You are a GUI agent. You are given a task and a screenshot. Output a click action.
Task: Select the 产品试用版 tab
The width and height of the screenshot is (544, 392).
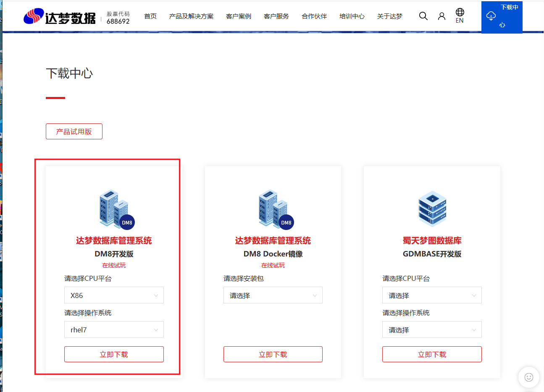pyautogui.click(x=74, y=131)
